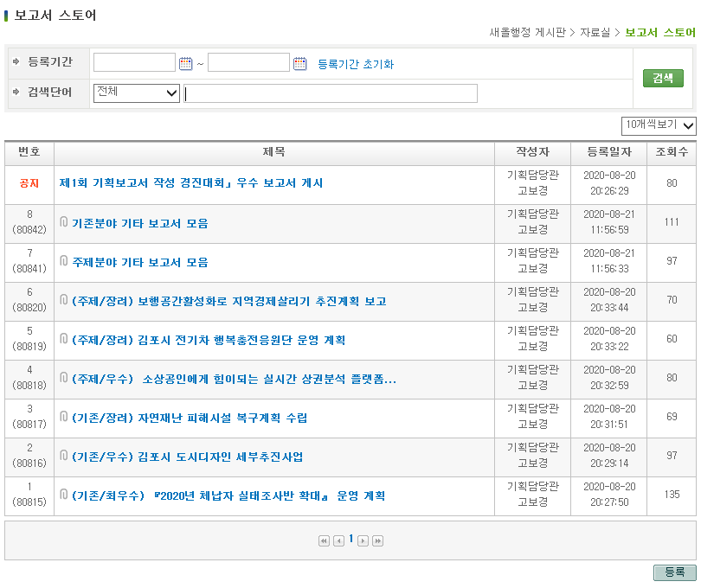Go to the next page of results

click(x=363, y=540)
